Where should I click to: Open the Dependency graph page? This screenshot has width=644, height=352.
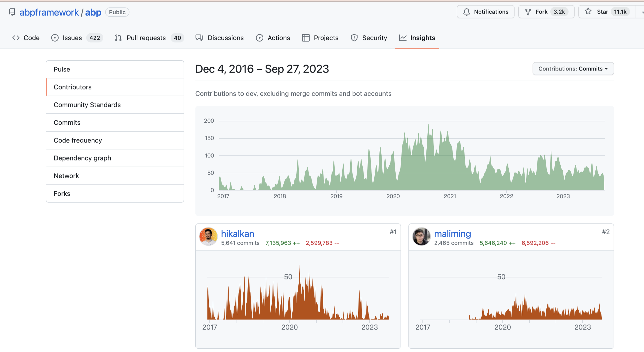click(x=115, y=158)
